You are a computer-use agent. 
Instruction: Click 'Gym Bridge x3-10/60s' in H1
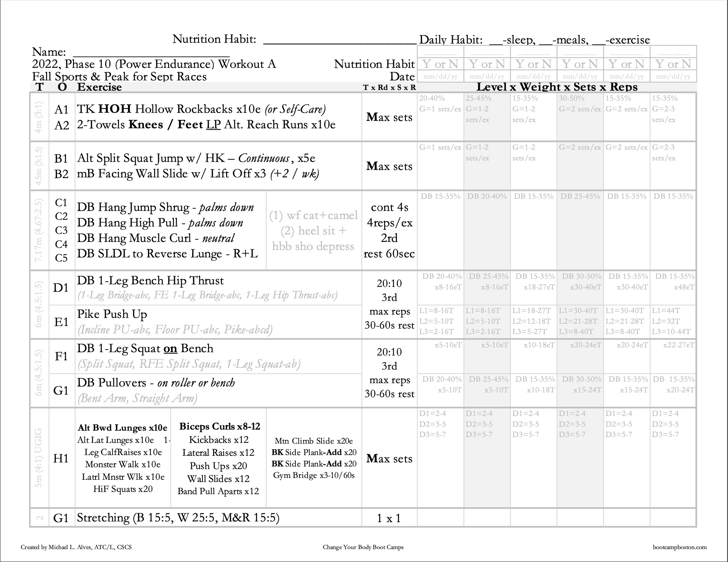point(314,475)
